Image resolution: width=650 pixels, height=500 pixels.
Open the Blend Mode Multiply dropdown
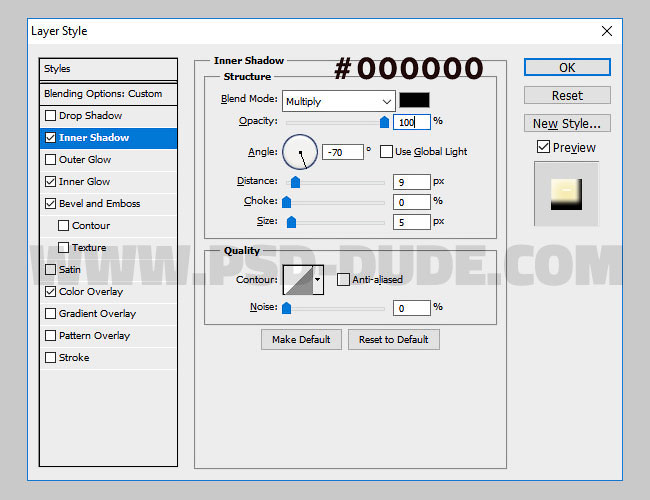pos(339,101)
